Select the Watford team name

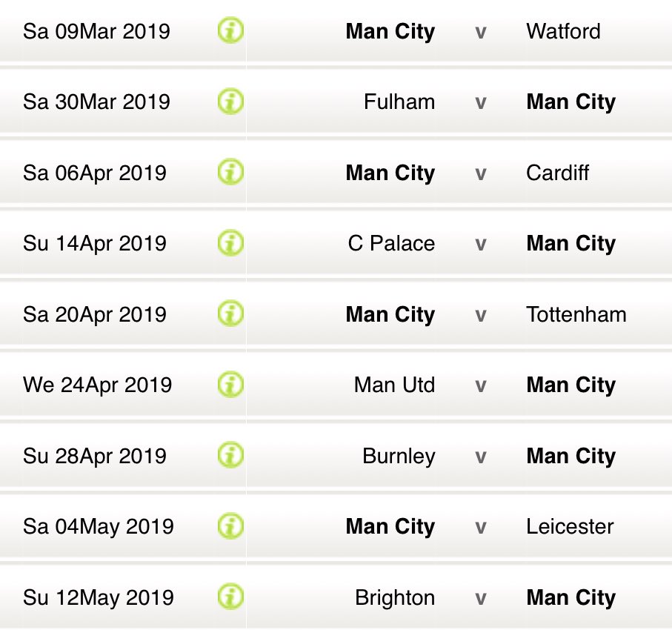(563, 31)
